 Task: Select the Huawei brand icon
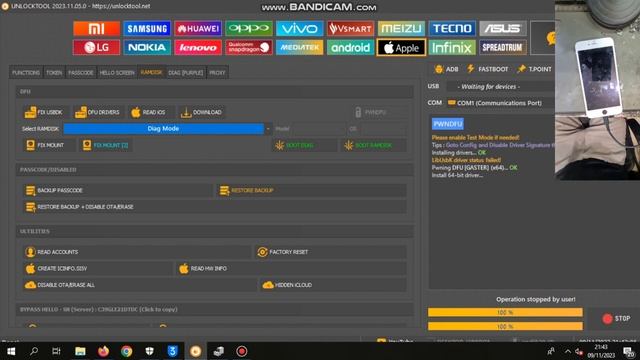click(198, 29)
